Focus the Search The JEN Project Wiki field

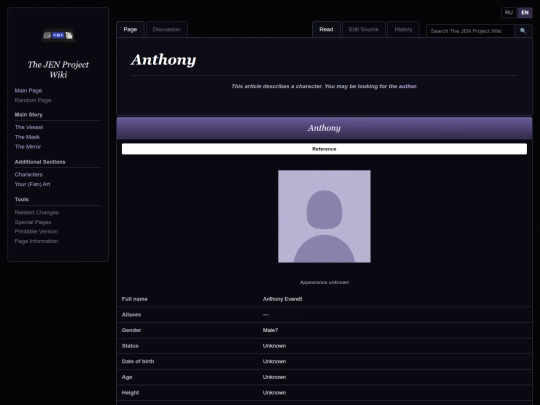(x=470, y=31)
